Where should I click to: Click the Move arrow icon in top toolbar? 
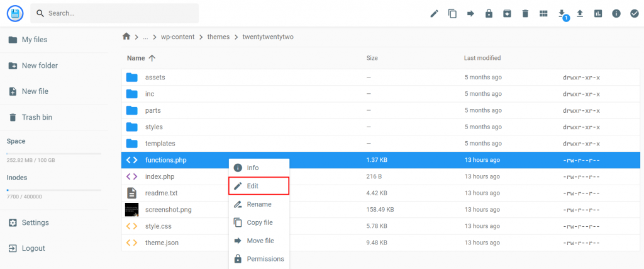pyautogui.click(x=470, y=13)
